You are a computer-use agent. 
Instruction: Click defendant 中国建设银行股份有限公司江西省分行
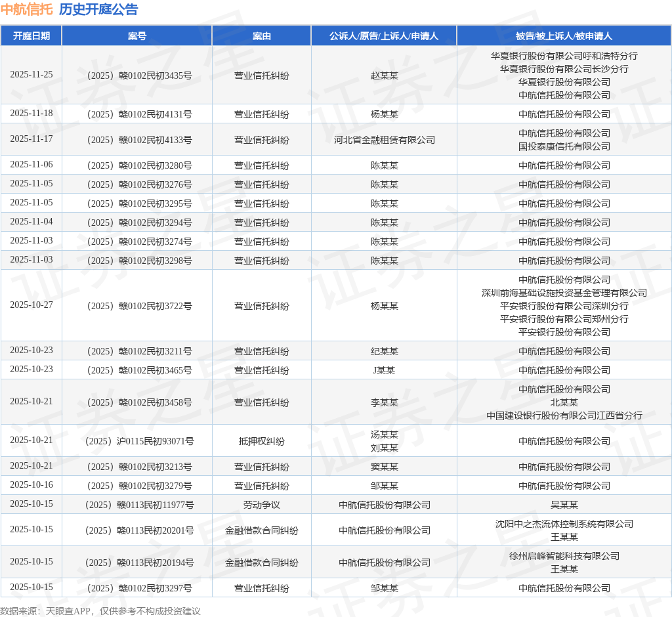[564, 415]
